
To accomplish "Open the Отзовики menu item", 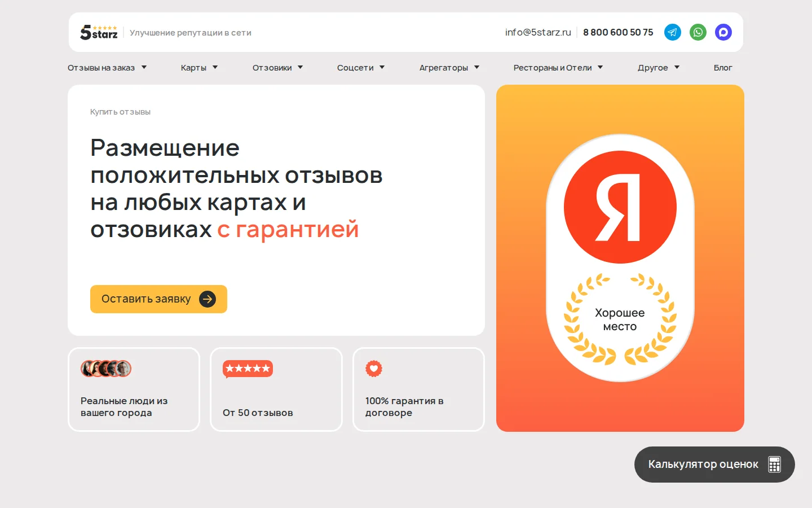I will click(x=272, y=68).
